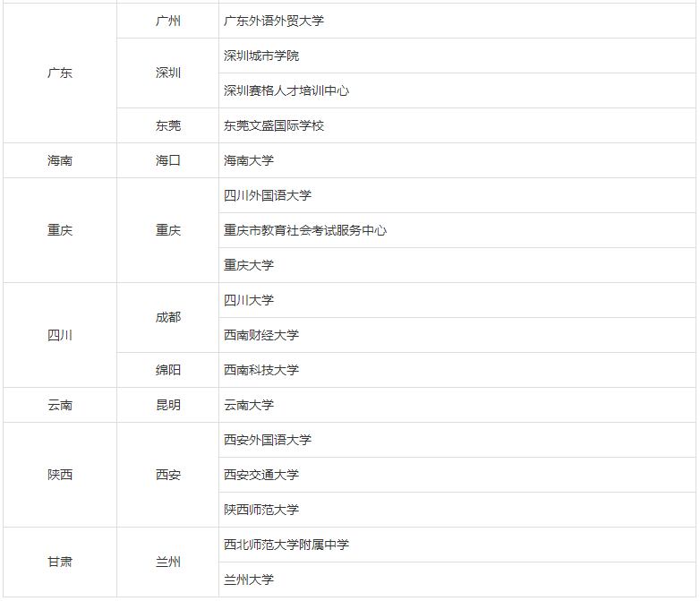Click 西安外国语大学 row
This screenshot has height=601, width=700.
click(x=457, y=440)
